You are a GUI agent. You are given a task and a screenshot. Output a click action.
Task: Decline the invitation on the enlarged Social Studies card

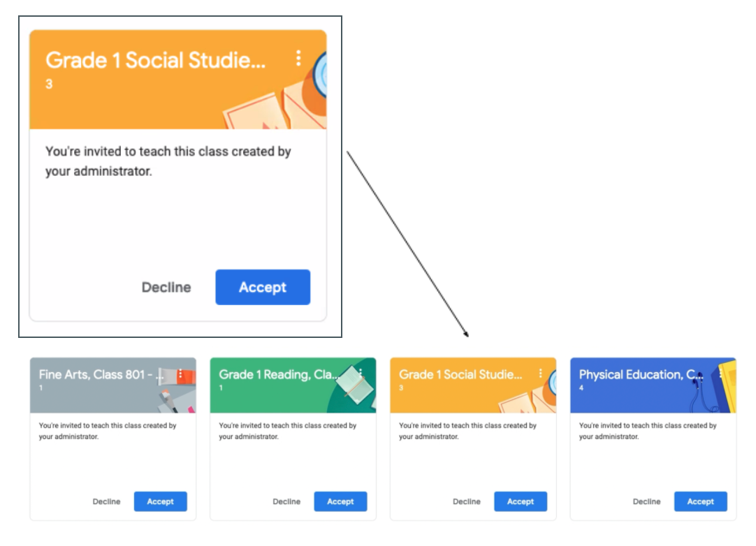(x=166, y=287)
